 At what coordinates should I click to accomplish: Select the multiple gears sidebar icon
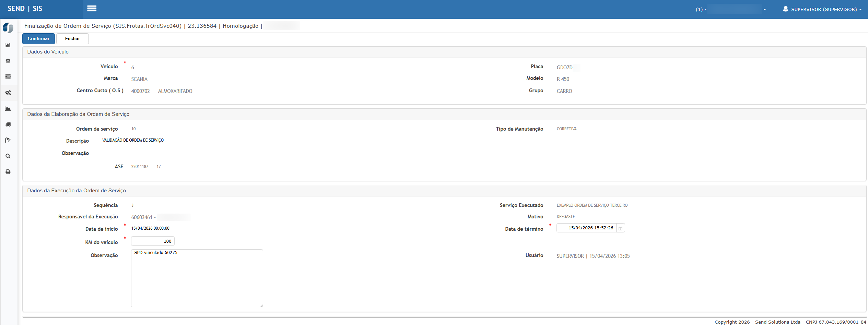(8, 93)
